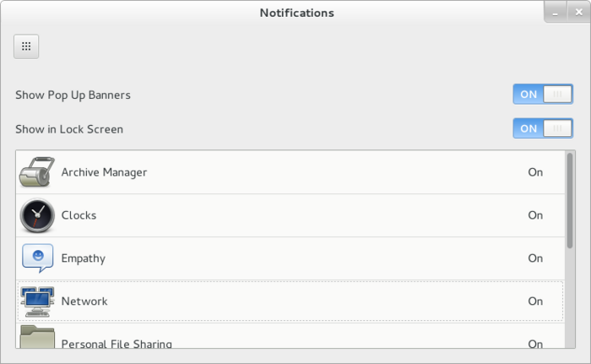Viewport: 591px width, 364px height.
Task: Click the Personal File Sharing folder icon
Action: click(37, 338)
